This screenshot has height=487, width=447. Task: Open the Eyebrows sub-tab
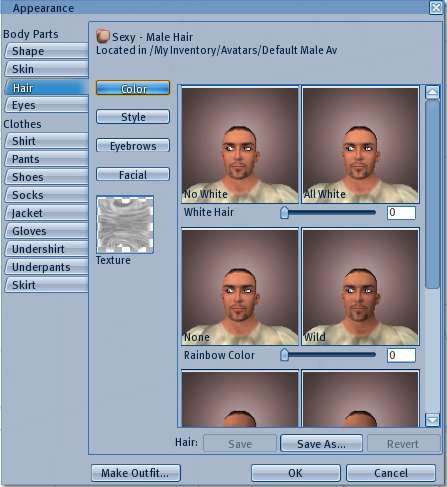coord(133,146)
